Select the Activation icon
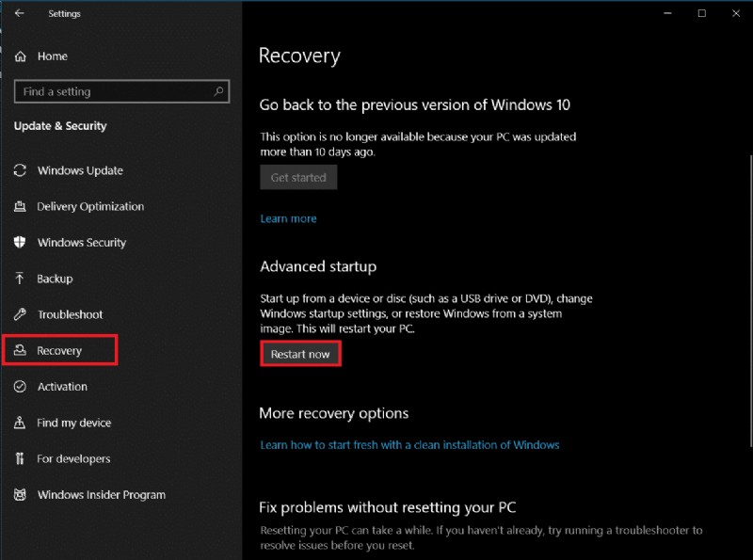 [x=21, y=386]
